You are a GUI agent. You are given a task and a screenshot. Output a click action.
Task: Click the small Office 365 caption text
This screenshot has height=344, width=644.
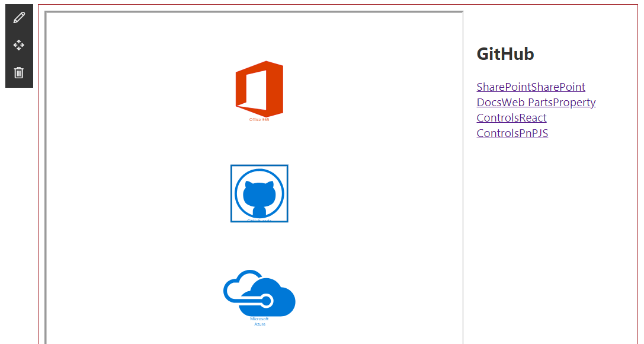(x=259, y=120)
